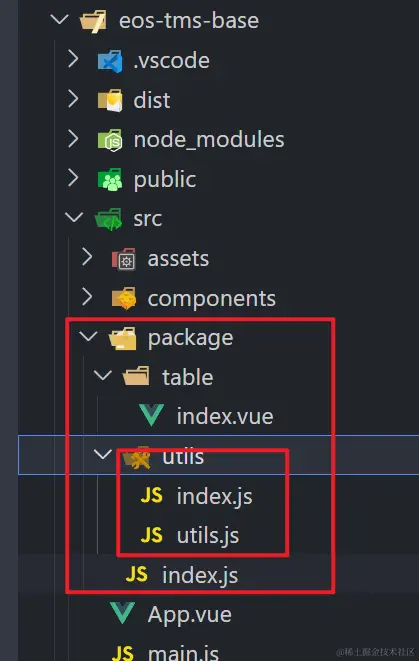Collapse the table folder chevron
The image size is (419, 661).
102,376
